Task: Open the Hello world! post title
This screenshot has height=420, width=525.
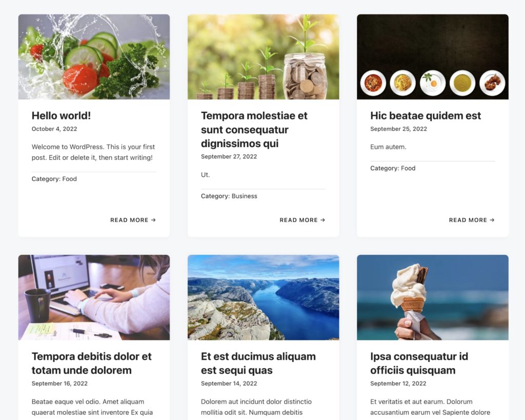Action: (61, 115)
